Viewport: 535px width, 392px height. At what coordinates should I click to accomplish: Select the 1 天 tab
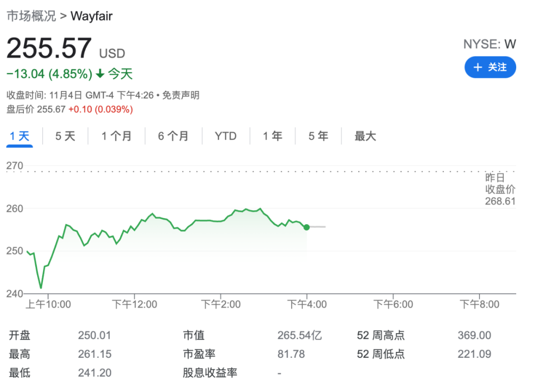[19, 136]
